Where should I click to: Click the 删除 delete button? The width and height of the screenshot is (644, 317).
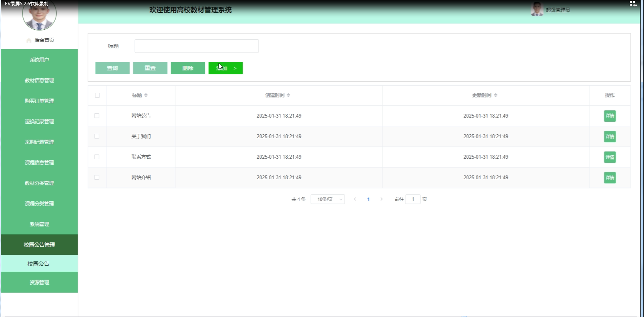tap(188, 68)
